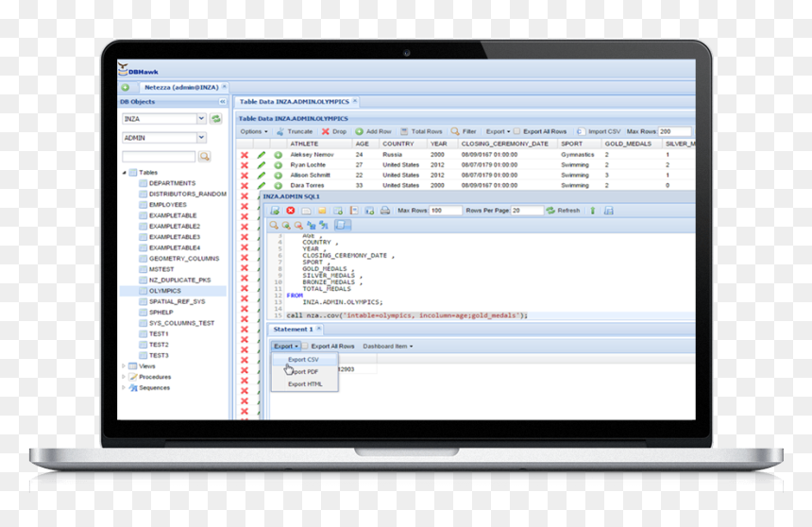This screenshot has height=527, width=812.
Task: Click the Export button under Statement 1
Action: (x=286, y=347)
